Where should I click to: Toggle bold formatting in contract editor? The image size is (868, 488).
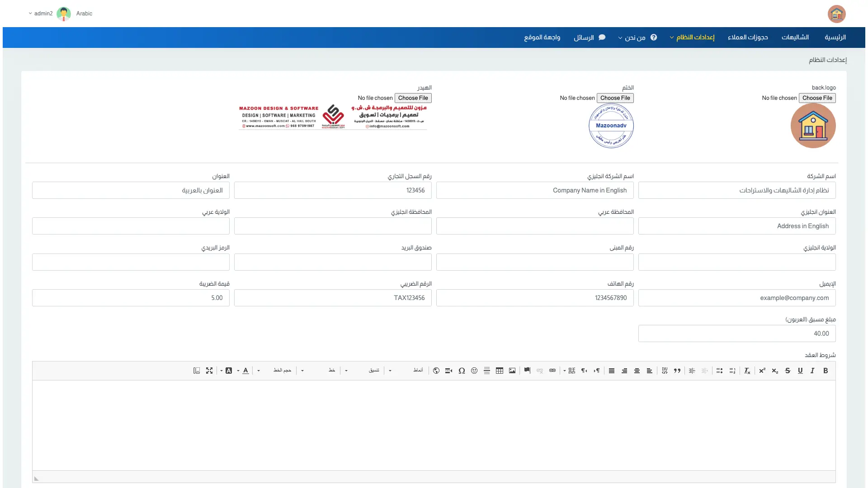pos(826,371)
